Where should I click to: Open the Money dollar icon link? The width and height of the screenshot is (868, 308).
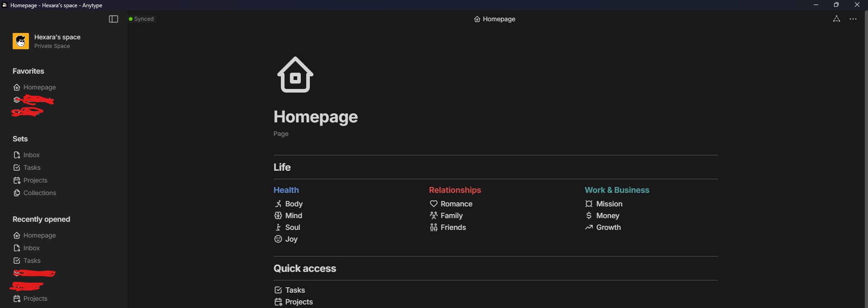pos(589,216)
